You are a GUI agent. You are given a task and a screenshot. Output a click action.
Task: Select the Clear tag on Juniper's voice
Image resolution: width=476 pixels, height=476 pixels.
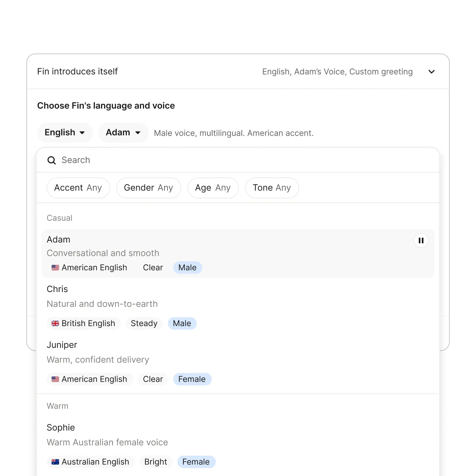[153, 379]
